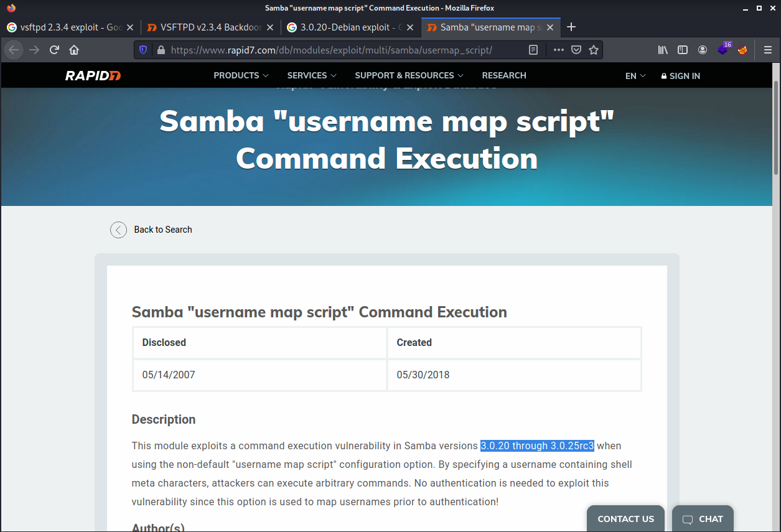Close the VSFTPD v2.3.4 Backdoor tab
This screenshot has height=532, width=781.
click(x=270, y=27)
